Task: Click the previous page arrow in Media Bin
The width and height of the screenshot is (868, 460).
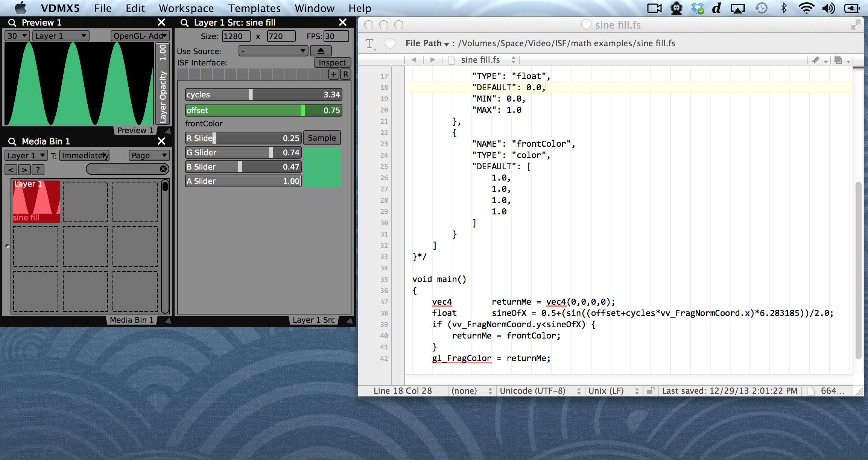Action: coord(11,170)
